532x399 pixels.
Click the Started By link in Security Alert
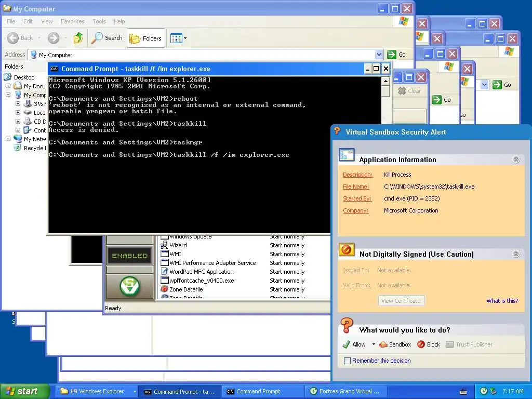click(357, 198)
